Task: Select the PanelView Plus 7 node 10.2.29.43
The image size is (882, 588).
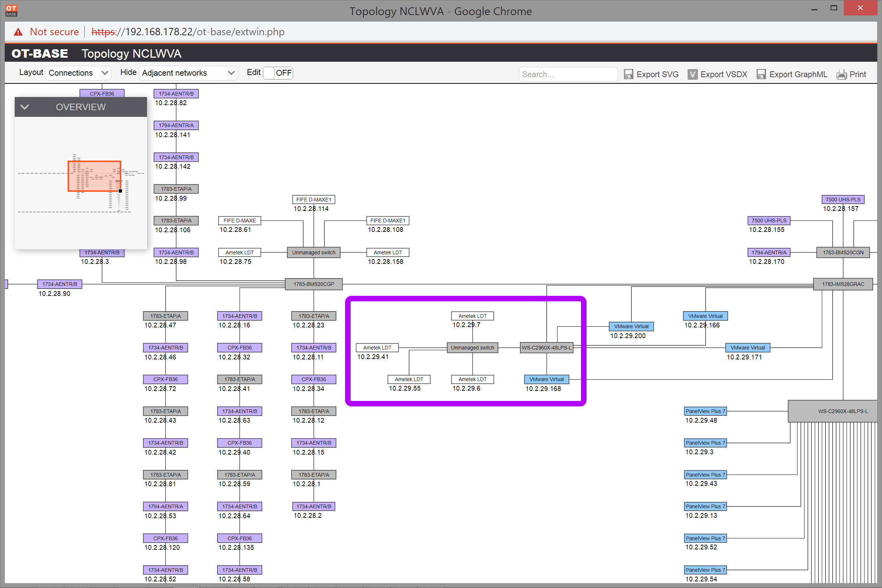Action: (705, 474)
